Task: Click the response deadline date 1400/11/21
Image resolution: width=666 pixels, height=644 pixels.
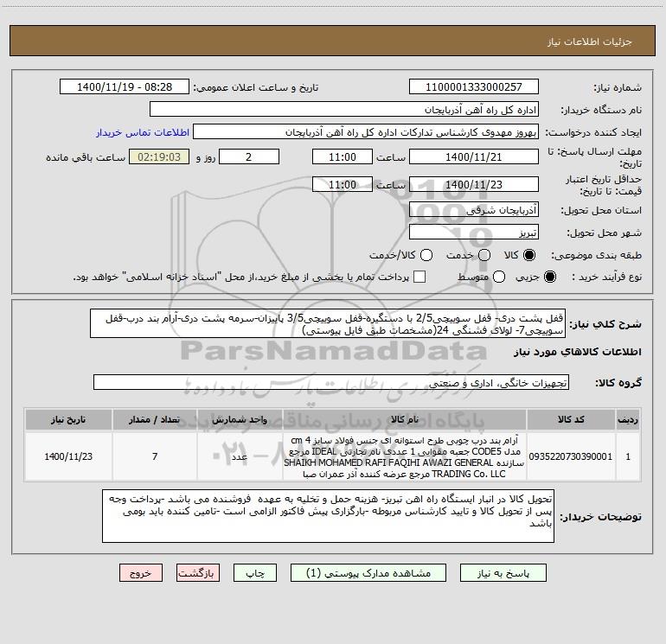Action: [x=474, y=156]
